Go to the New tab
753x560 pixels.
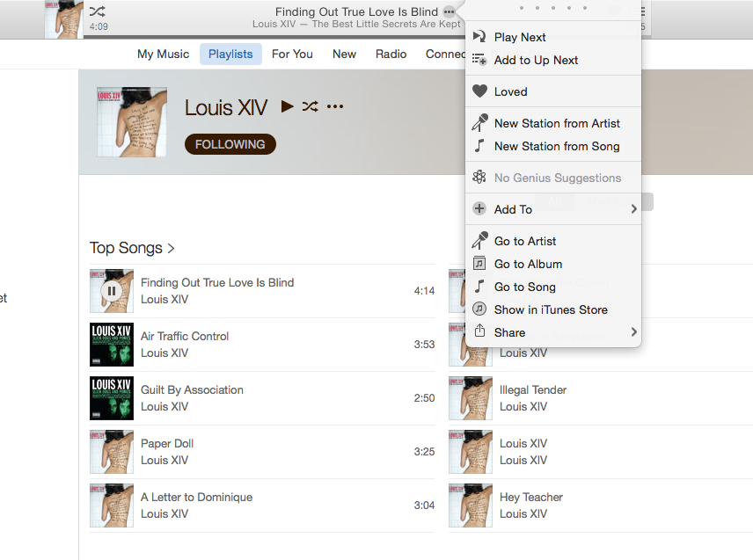tap(344, 54)
